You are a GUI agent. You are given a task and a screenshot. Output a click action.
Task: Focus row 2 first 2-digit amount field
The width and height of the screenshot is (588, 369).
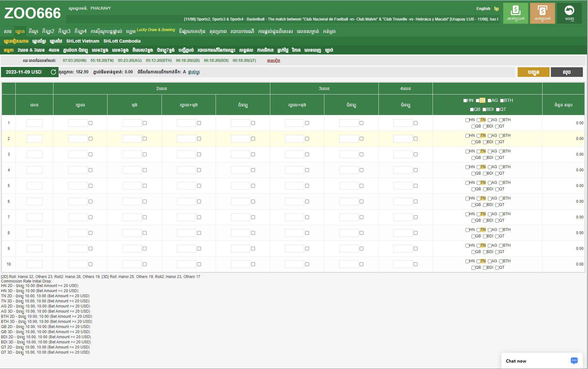coord(78,139)
